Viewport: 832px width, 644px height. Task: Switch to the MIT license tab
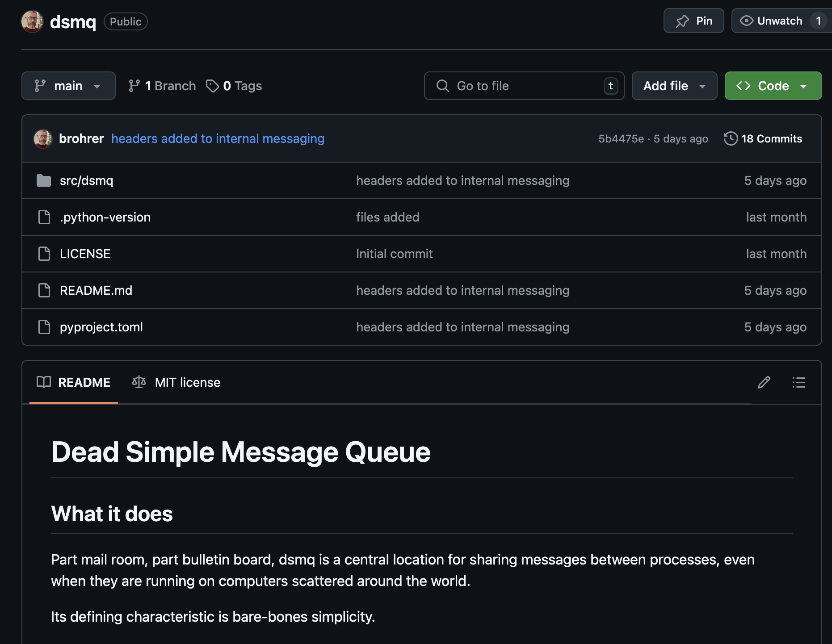pos(188,382)
